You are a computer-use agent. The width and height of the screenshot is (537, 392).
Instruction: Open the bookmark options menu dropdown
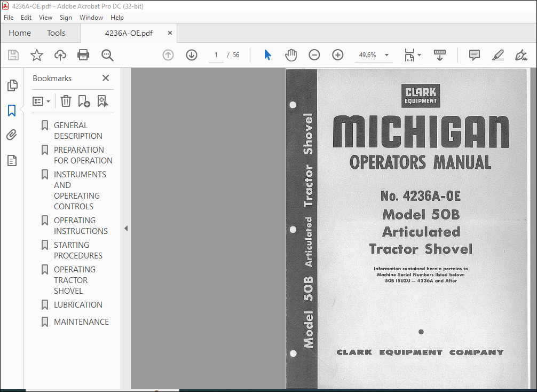(x=42, y=101)
